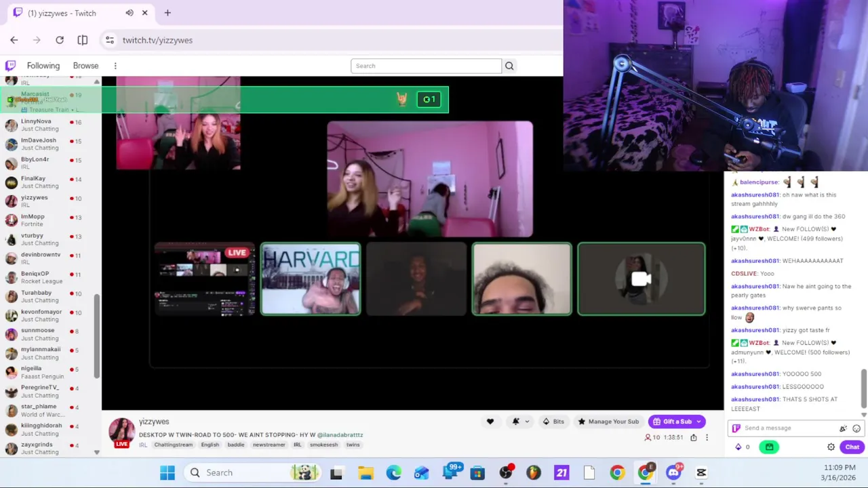The image size is (868, 488).
Task: Click the smokesesh tag
Action: click(x=323, y=445)
